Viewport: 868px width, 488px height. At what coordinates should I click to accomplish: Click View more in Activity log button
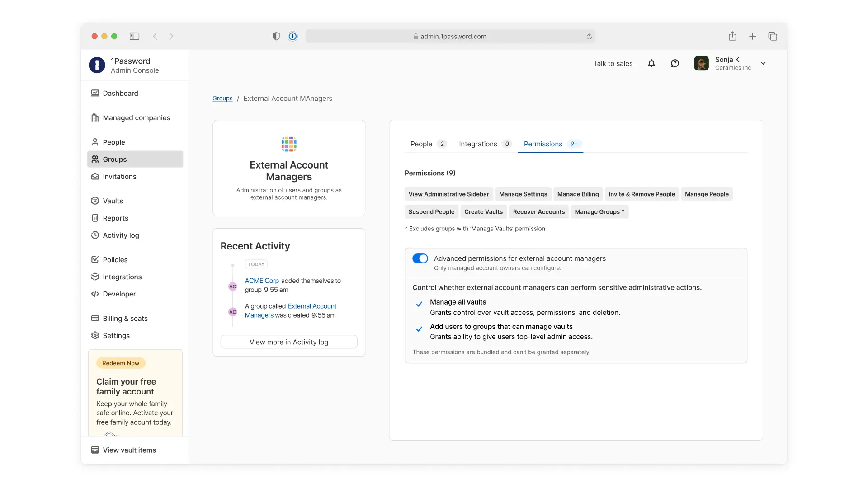(x=289, y=342)
